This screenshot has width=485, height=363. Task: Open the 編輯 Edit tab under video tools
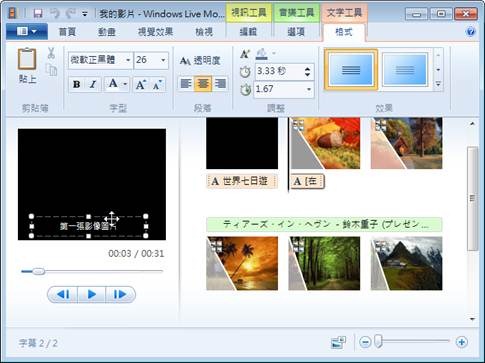248,32
